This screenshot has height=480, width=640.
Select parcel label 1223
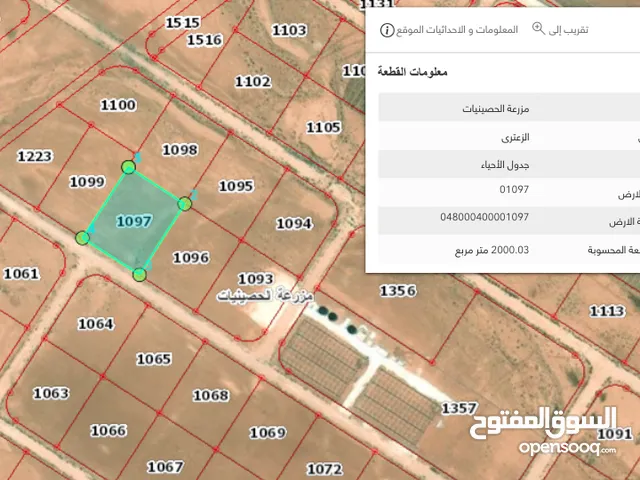pos(35,156)
